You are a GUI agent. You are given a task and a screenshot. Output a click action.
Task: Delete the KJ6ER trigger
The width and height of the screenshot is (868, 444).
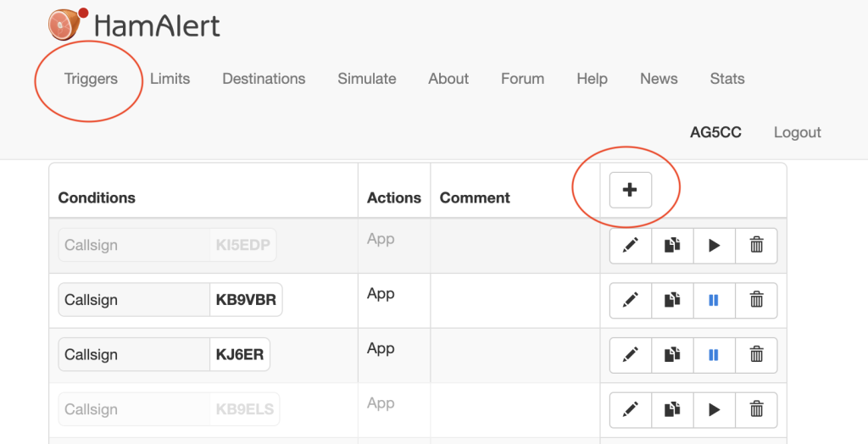756,355
